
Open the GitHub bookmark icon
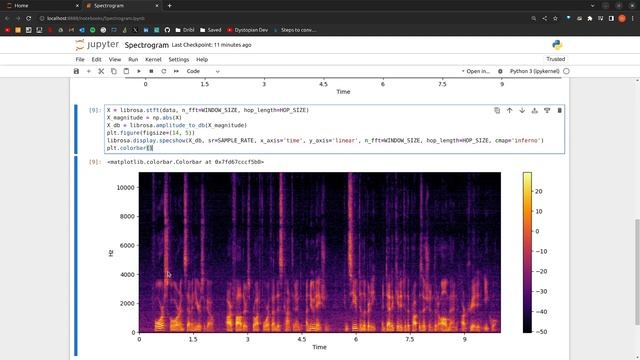tap(167, 30)
